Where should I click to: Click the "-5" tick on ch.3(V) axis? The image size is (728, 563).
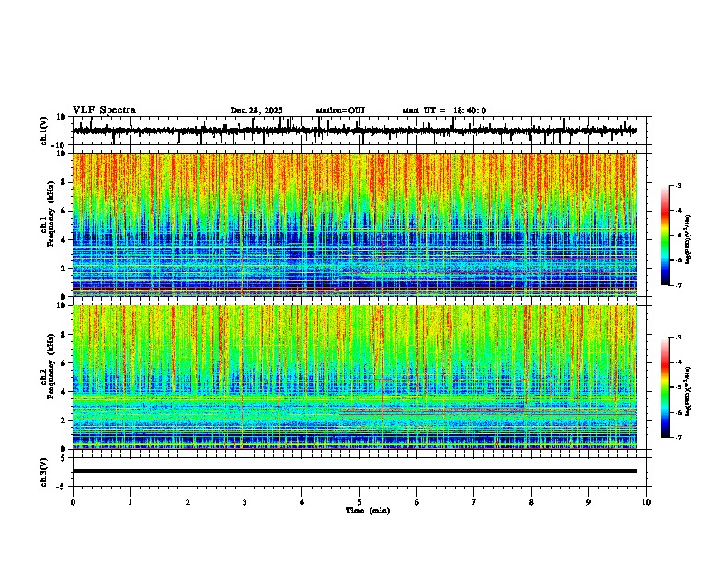(x=62, y=487)
